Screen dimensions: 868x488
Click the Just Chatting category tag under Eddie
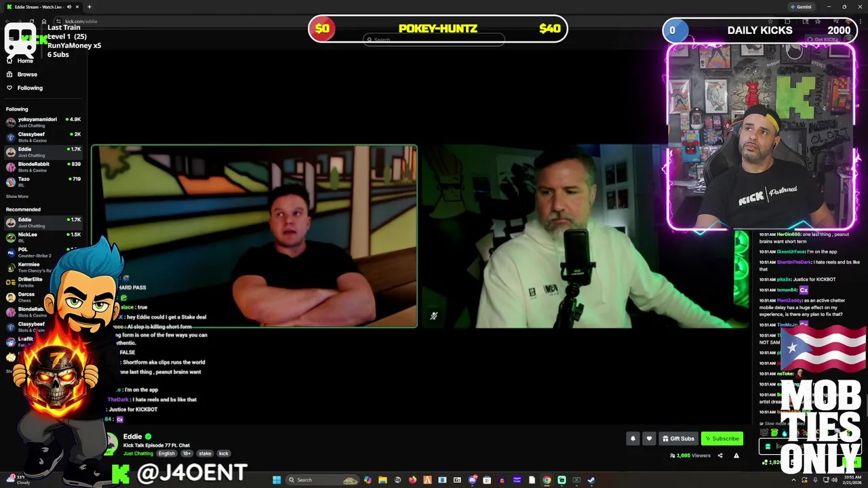[x=138, y=453]
